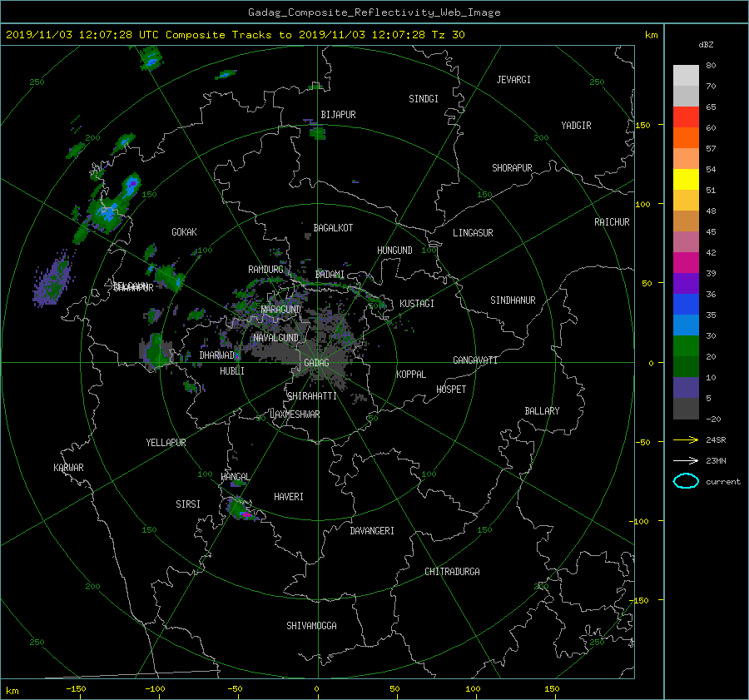Select the magenta 39–42 dBZ color swatch
The height and width of the screenshot is (700, 749).
(x=686, y=262)
